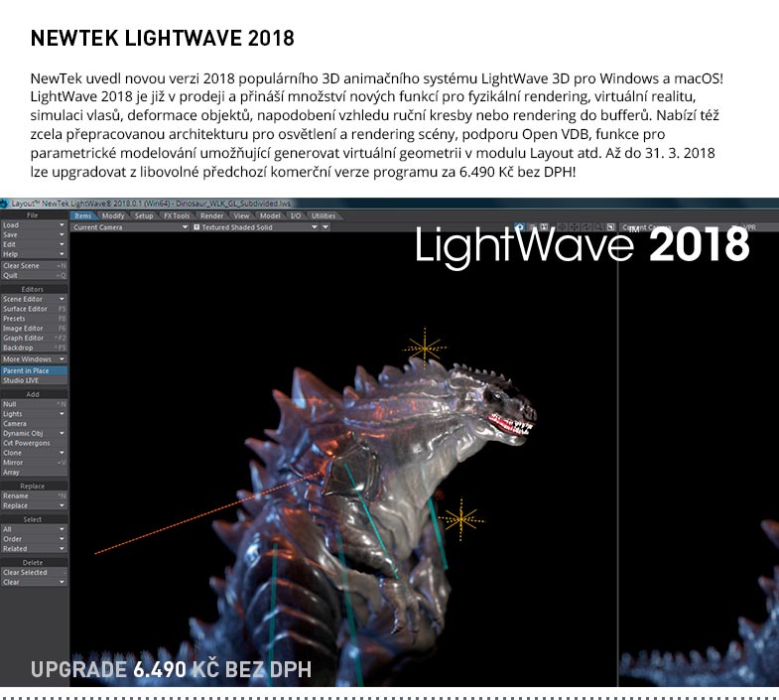
Task: Click the Camera add button
Action: [34, 424]
